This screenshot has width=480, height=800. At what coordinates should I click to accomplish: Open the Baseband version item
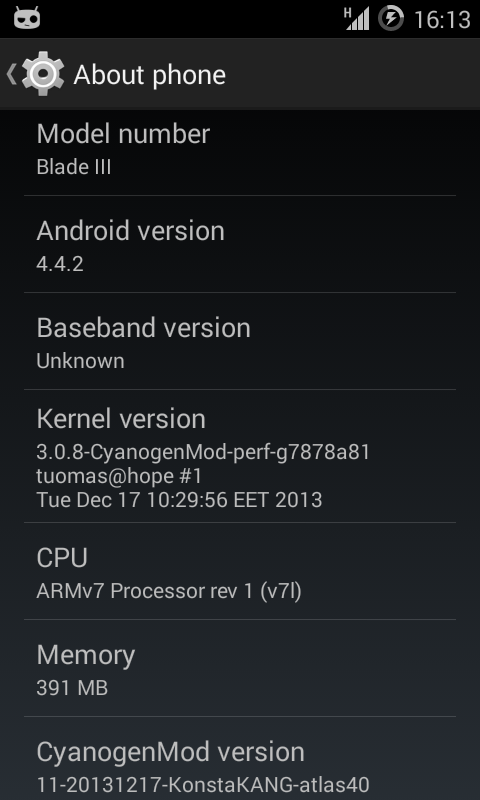pos(240,341)
